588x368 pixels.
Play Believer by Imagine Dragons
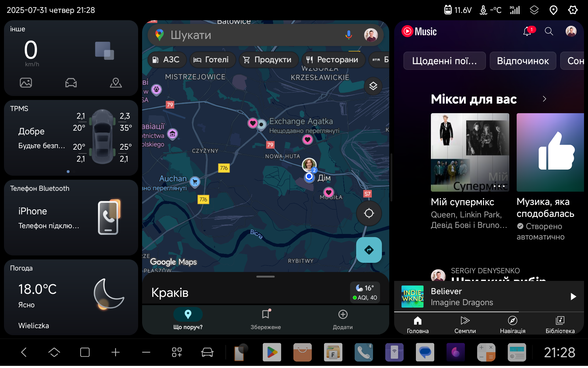(573, 297)
